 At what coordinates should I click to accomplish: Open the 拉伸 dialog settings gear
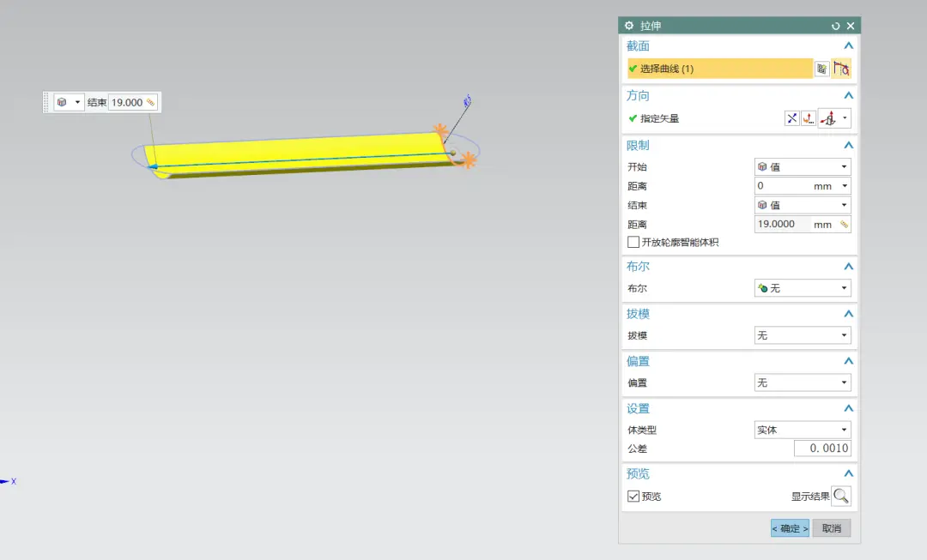[x=629, y=26]
